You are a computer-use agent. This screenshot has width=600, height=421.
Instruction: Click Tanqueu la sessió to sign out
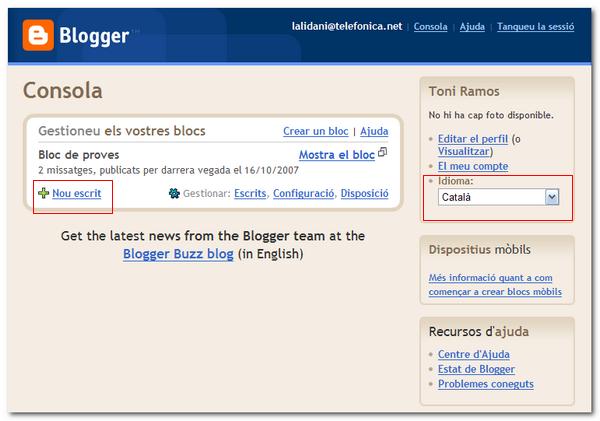[x=537, y=27]
